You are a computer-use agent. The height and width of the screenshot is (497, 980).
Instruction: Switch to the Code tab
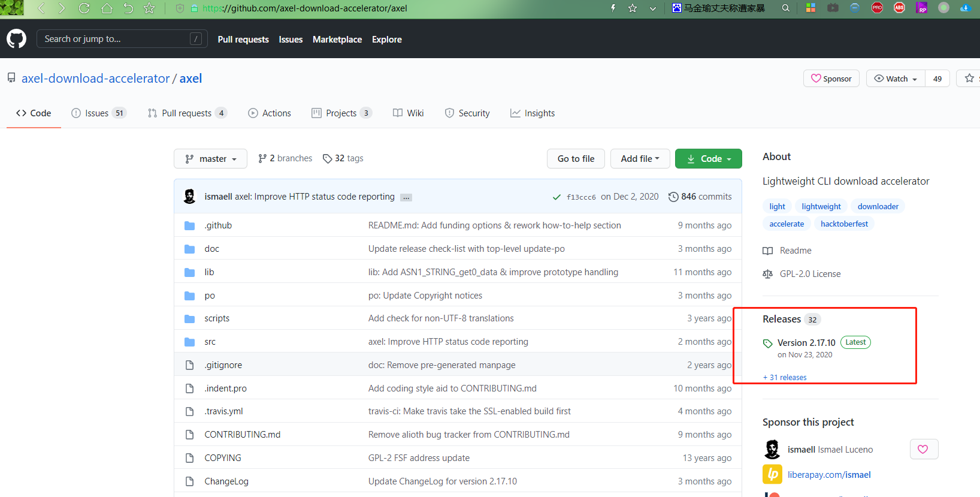(x=34, y=113)
